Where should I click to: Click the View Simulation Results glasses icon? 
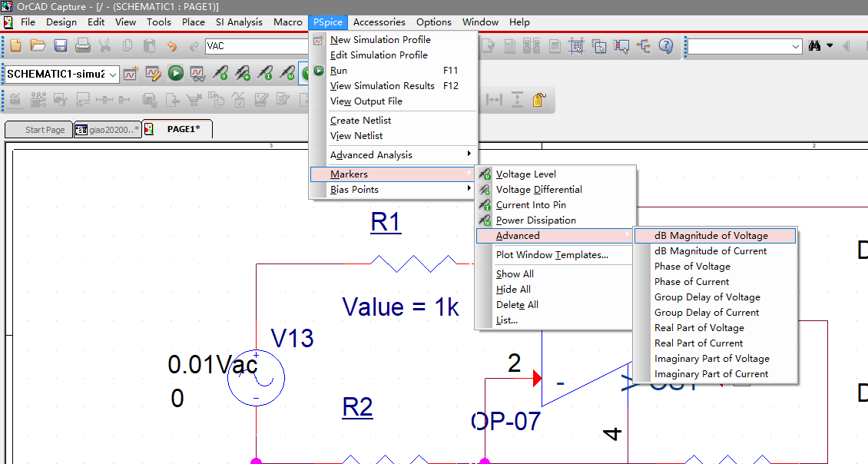197,73
